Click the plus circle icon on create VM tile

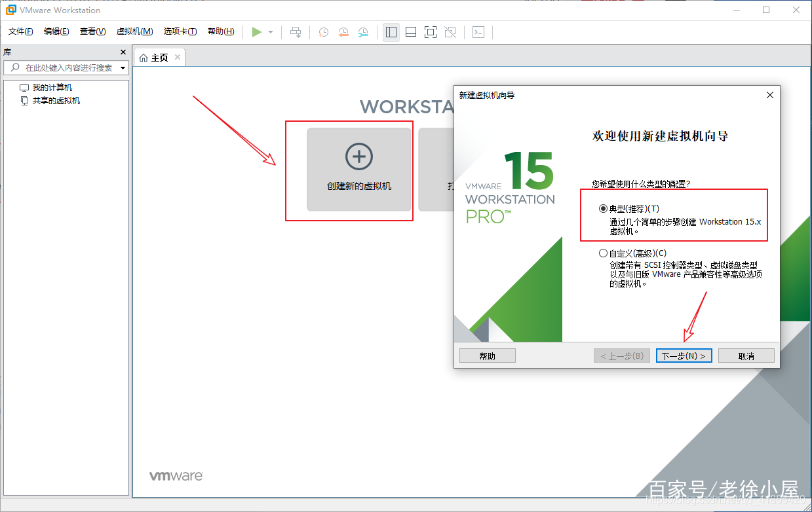tap(359, 156)
